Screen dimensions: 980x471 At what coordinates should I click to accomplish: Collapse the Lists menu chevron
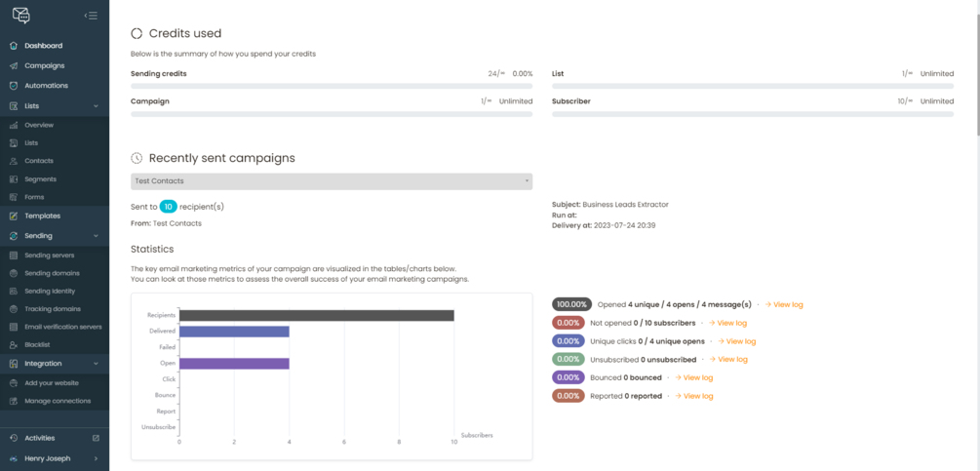96,106
